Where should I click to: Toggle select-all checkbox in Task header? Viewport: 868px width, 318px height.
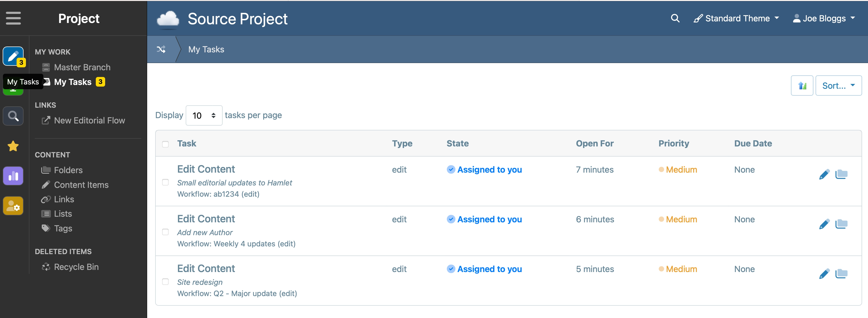pyautogui.click(x=165, y=144)
